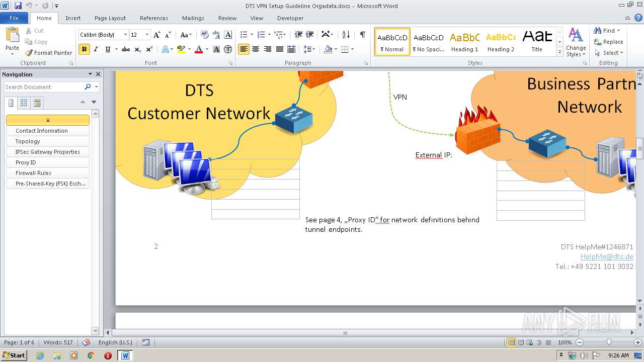Check spelling status icon in status bar
The image size is (644, 362).
[86, 342]
